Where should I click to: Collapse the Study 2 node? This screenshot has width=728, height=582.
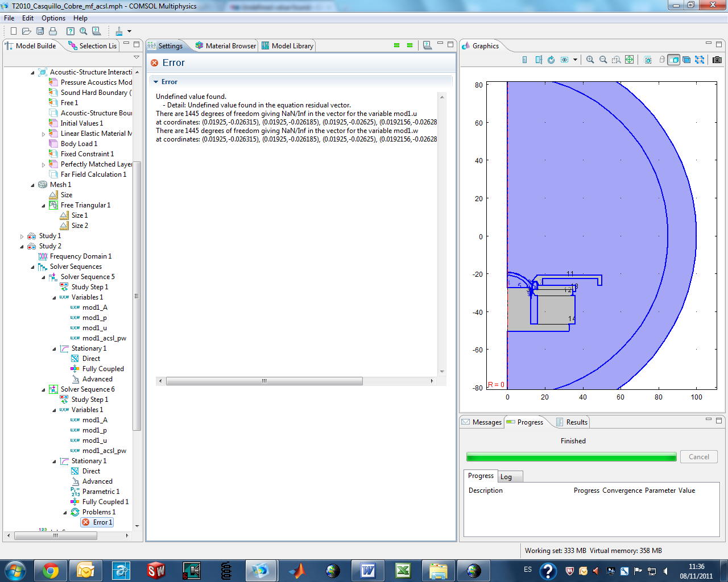click(x=22, y=247)
